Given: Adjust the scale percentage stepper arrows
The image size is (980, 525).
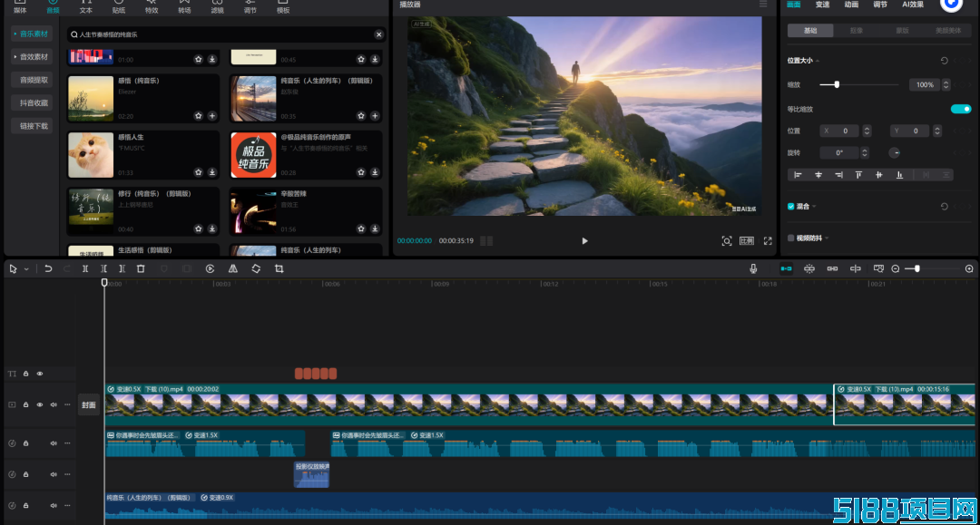Looking at the screenshot, I should pos(946,84).
